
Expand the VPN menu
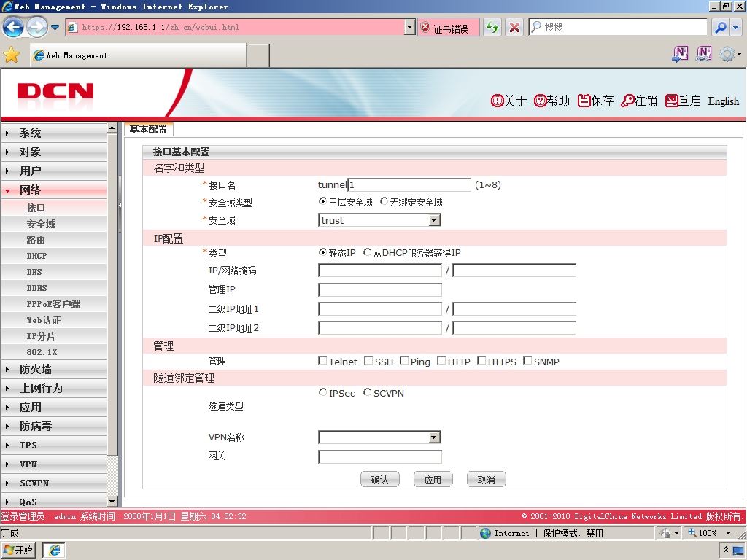click(x=53, y=464)
